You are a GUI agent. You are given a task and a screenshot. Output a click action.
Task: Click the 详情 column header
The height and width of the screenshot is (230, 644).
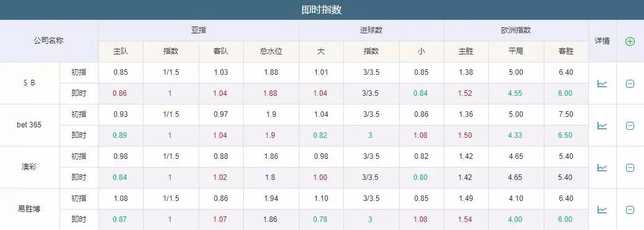(602, 41)
